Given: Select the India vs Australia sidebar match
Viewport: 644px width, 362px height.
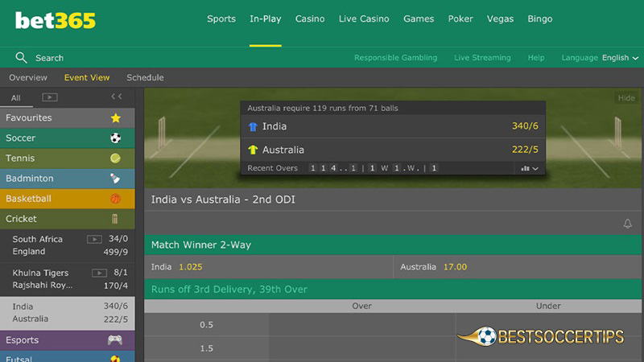Looking at the screenshot, I should click(68, 313).
